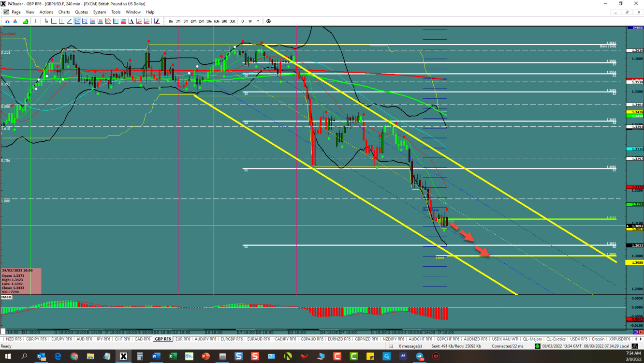Select Monthly 'M' timeframe
The height and width of the screenshot is (363, 644).
[x=258, y=21]
